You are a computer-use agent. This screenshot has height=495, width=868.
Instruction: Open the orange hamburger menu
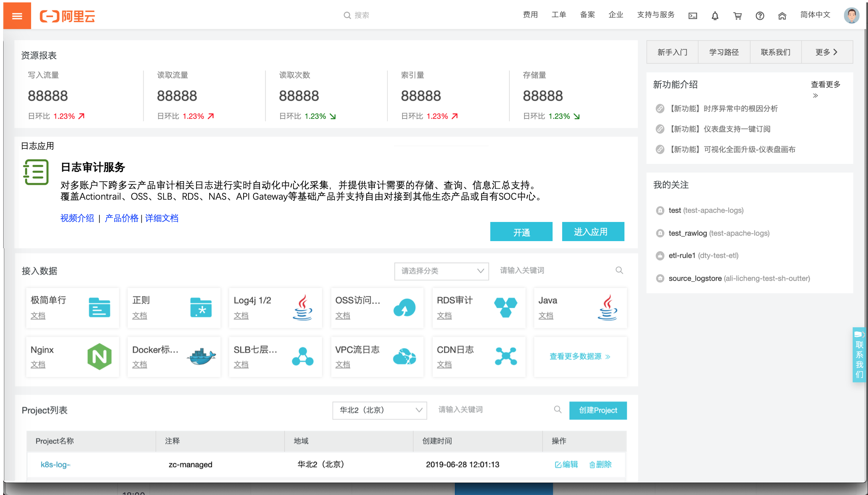pyautogui.click(x=17, y=16)
